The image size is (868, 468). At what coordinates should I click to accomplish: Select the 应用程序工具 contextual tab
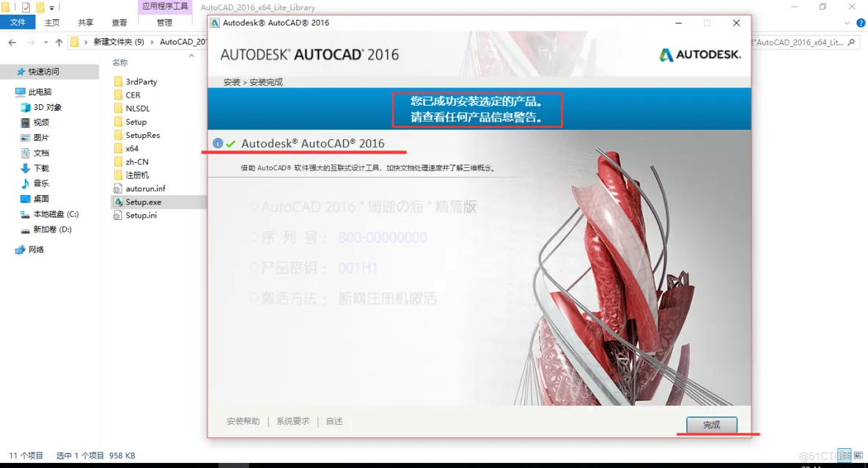tap(165, 7)
